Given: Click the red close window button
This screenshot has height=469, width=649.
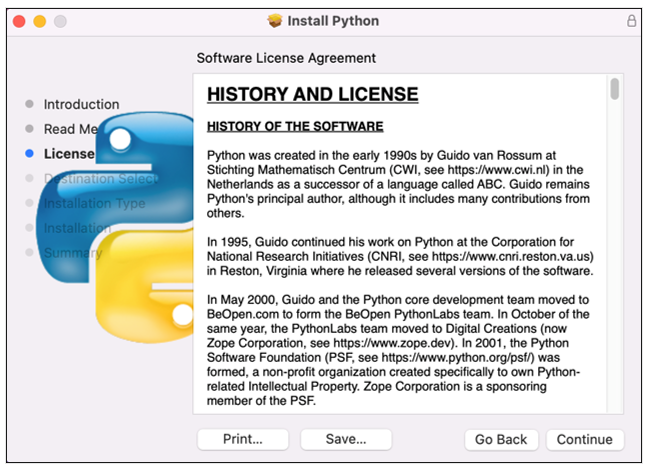Looking at the screenshot, I should 19,21.
